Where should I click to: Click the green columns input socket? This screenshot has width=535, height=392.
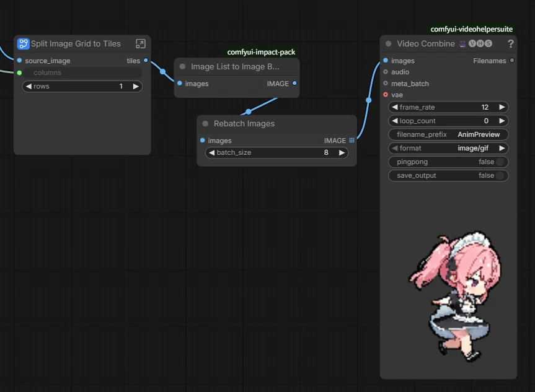point(19,72)
